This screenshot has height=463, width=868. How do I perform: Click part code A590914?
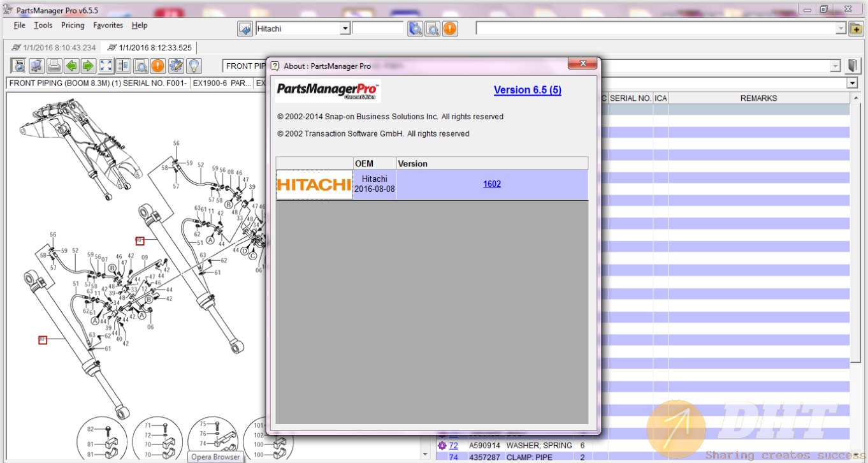point(484,446)
